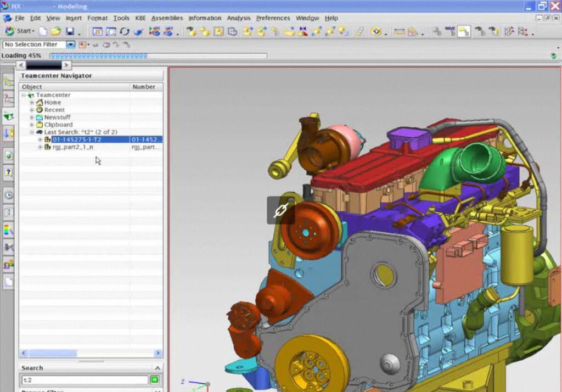Collapse the Last Search tree node
The height and width of the screenshot is (392, 562).
[32, 132]
